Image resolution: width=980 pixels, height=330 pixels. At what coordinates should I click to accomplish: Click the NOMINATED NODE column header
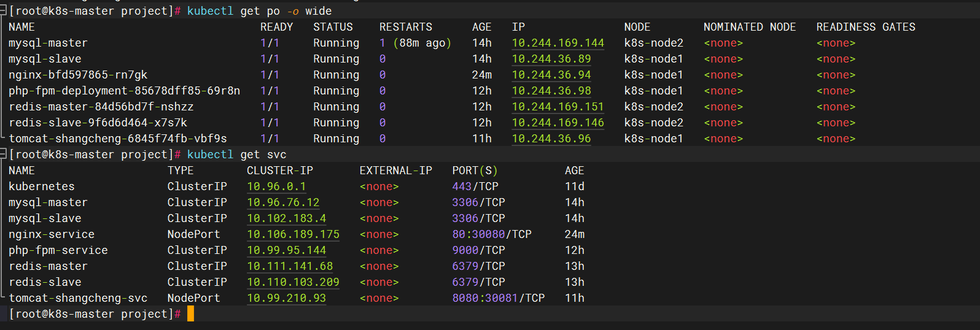click(x=750, y=27)
